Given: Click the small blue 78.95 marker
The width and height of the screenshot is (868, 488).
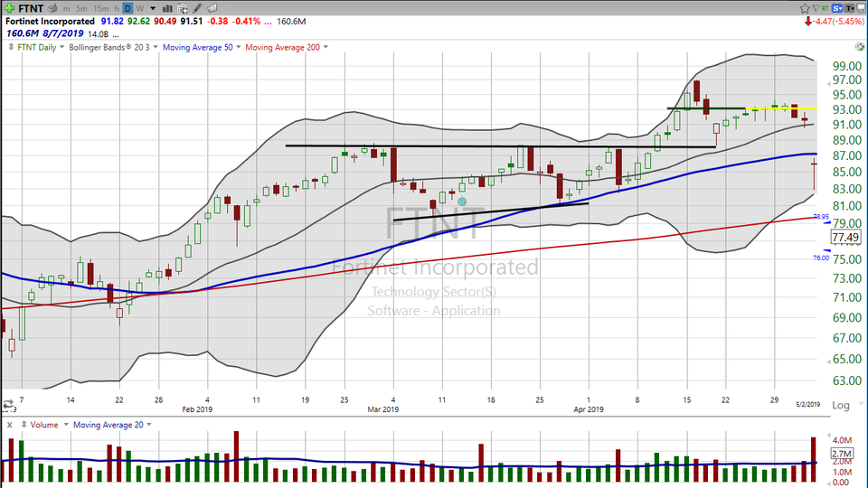Looking at the screenshot, I should tap(821, 216).
